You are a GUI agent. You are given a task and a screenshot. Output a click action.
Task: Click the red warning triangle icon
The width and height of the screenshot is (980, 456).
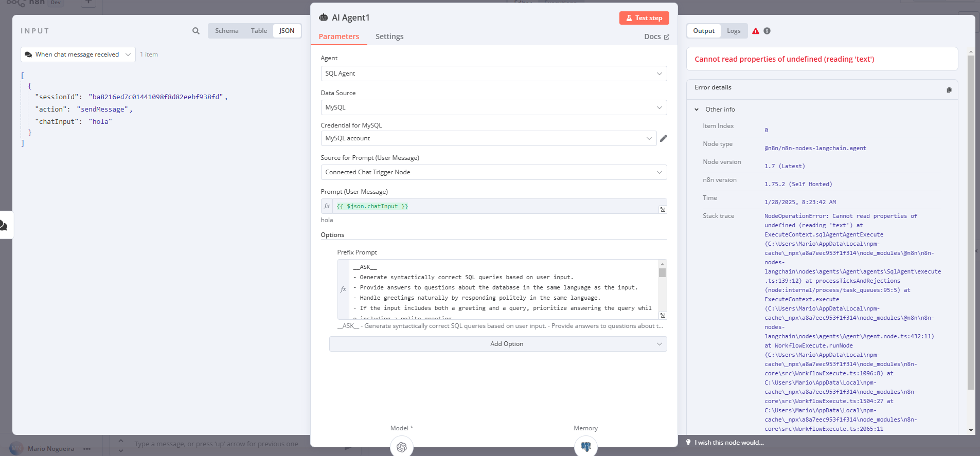pyautogui.click(x=756, y=31)
